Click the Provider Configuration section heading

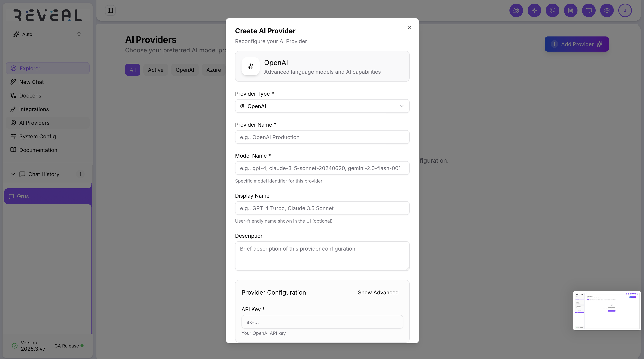[273, 292]
